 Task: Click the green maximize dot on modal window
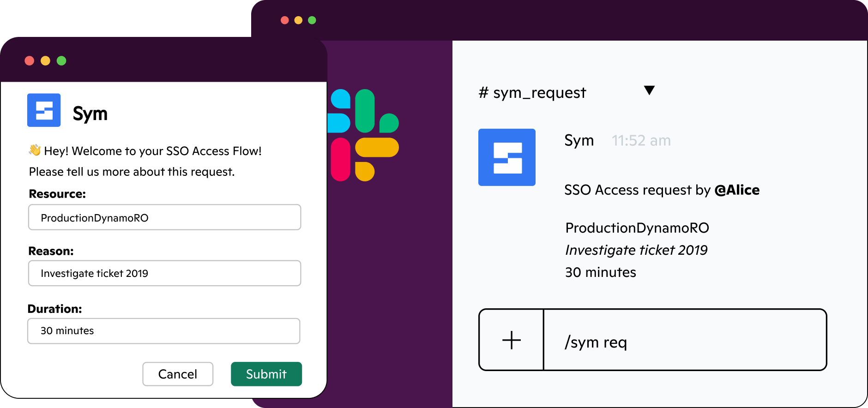61,61
